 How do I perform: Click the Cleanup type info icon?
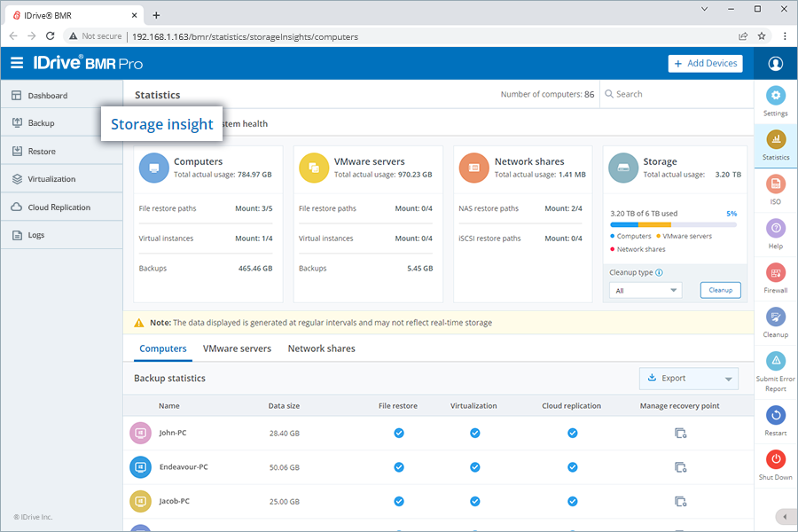point(659,272)
